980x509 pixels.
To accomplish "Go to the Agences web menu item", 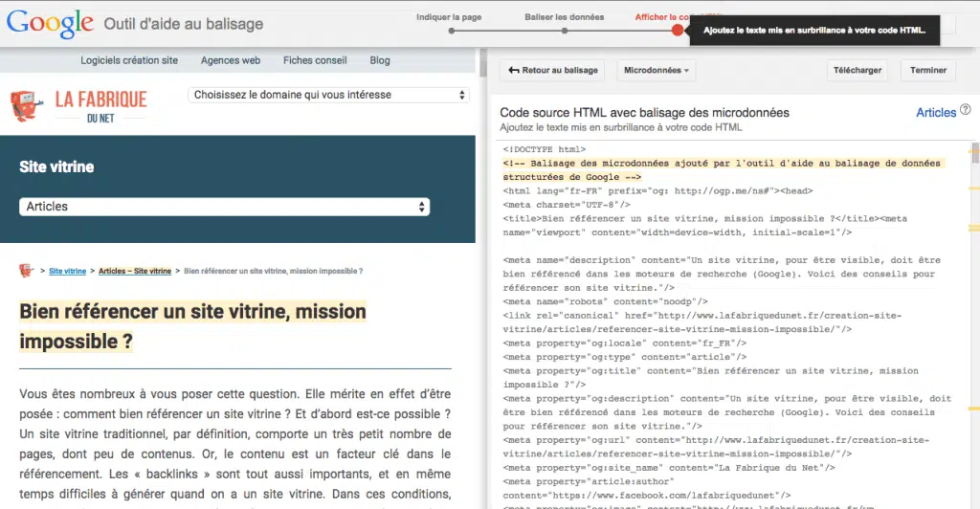I will 231,60.
